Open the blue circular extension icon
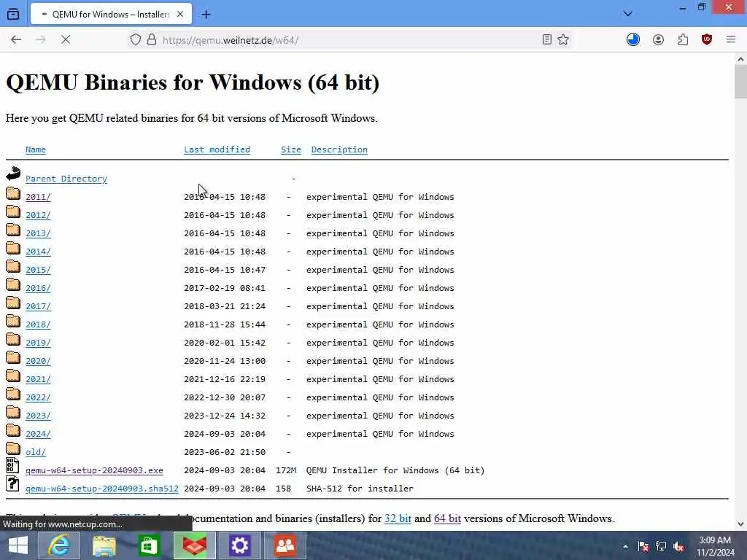747x560 pixels. [x=633, y=39]
